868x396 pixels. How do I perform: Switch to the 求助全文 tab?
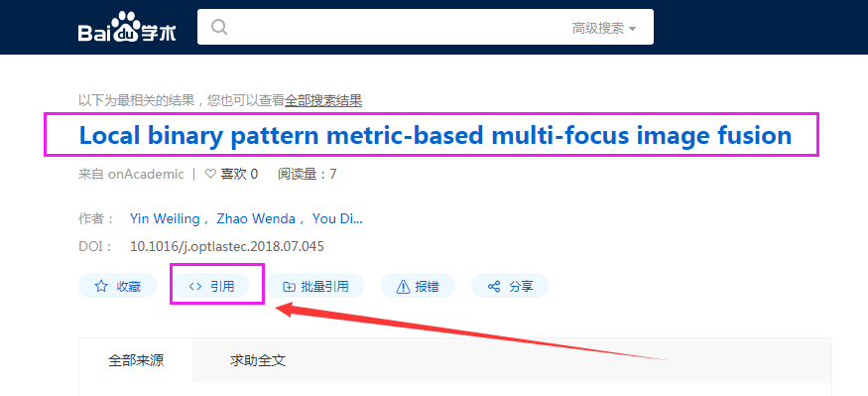point(258,361)
